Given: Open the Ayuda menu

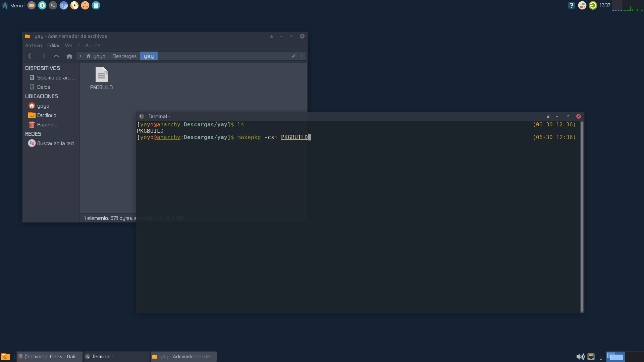Looking at the screenshot, I should (93, 46).
